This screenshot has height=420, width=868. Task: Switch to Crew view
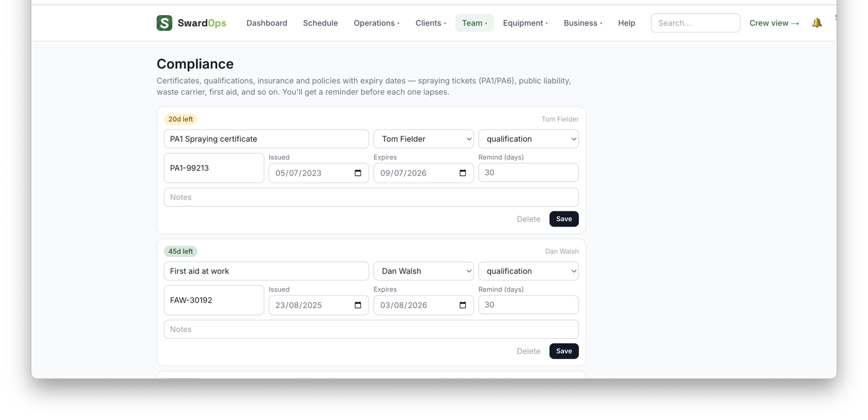tap(774, 23)
